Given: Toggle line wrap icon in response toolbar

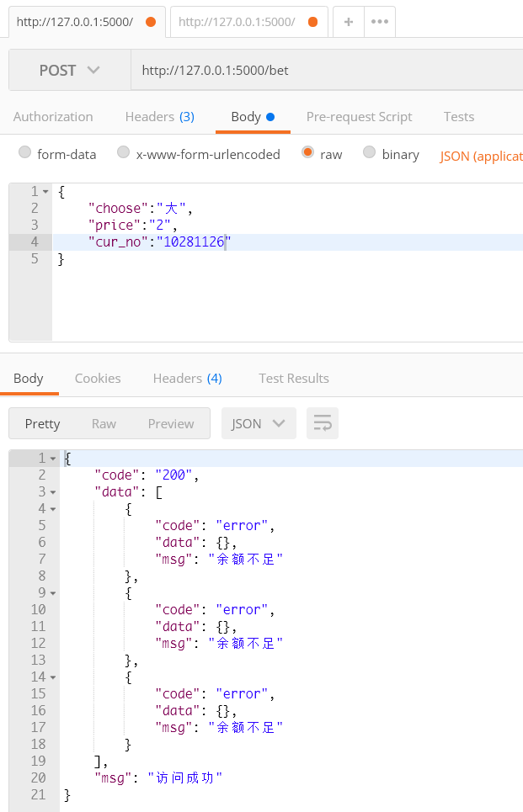Looking at the screenshot, I should pyautogui.click(x=322, y=423).
